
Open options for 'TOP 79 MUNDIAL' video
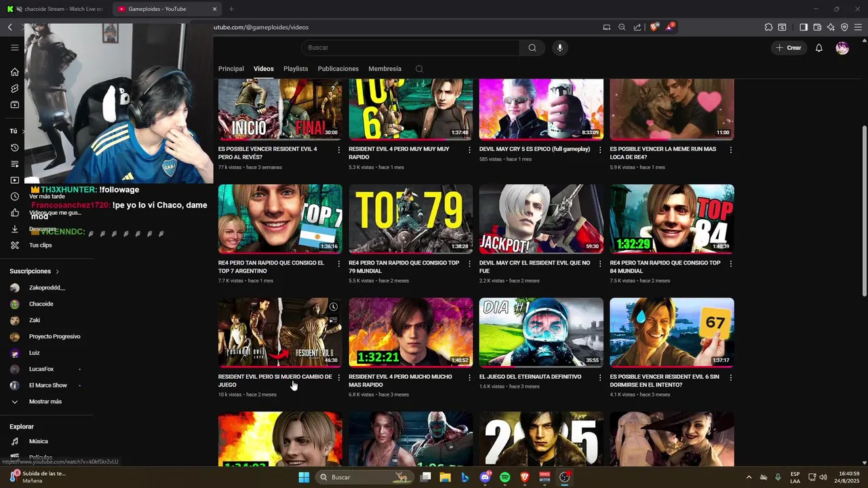pyautogui.click(x=469, y=264)
